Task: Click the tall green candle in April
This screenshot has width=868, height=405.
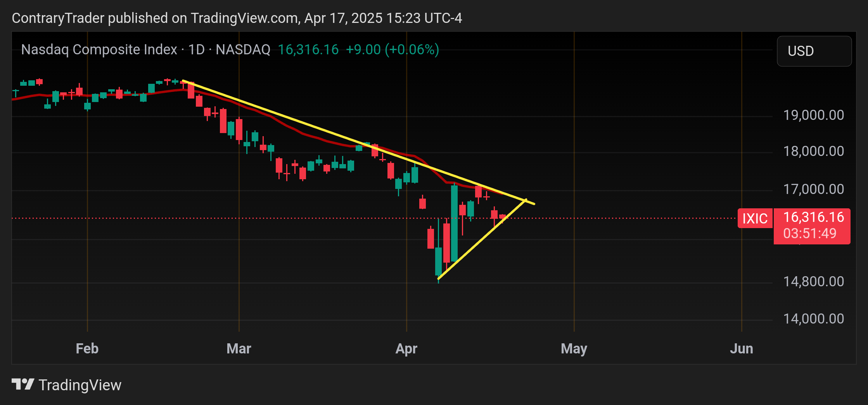Action: click(454, 223)
